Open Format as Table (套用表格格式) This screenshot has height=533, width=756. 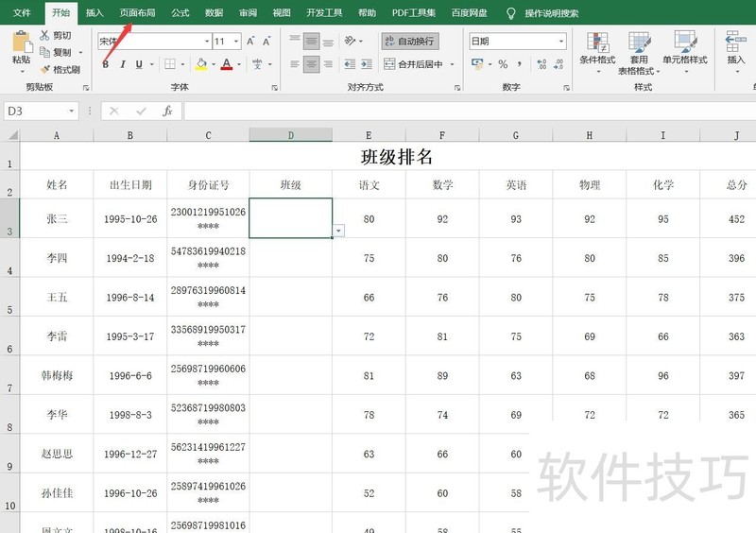tap(639, 53)
